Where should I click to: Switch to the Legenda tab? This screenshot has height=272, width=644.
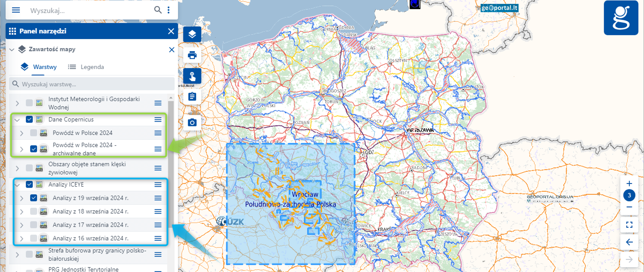coord(86,67)
